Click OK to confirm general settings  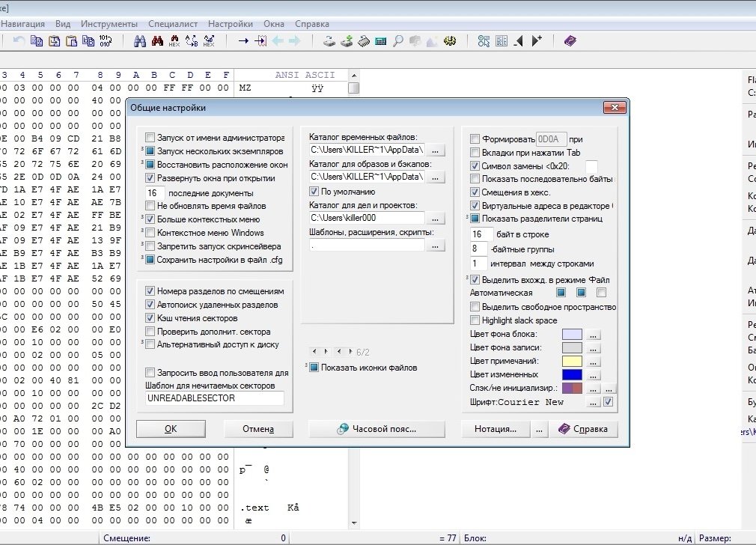[171, 429]
